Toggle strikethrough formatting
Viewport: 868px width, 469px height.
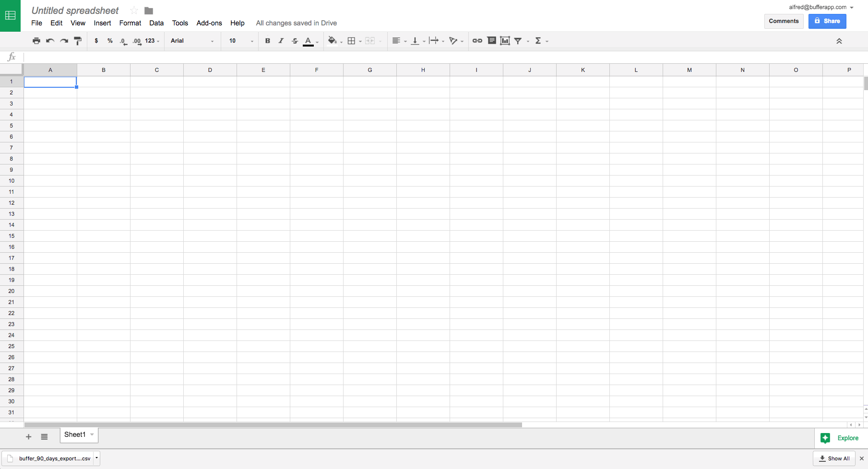295,41
